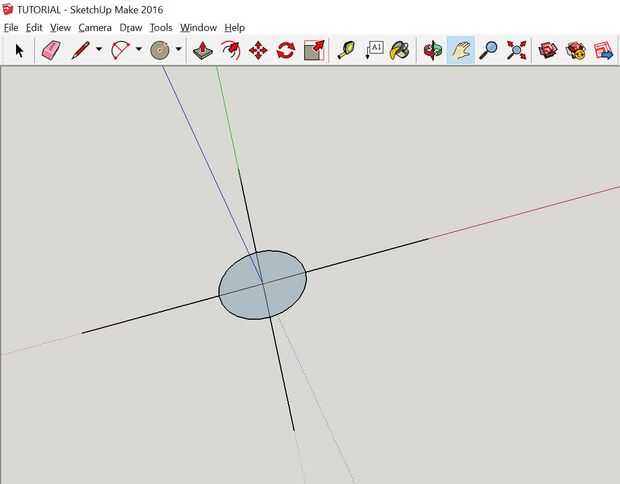The width and height of the screenshot is (620, 484).
Task: Select the Circle shape tool
Action: [160, 51]
